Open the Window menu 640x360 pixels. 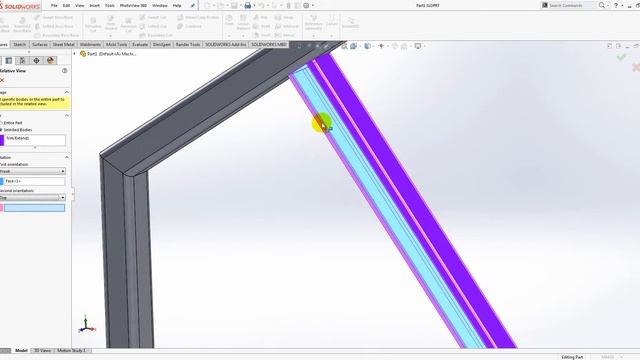160,6
